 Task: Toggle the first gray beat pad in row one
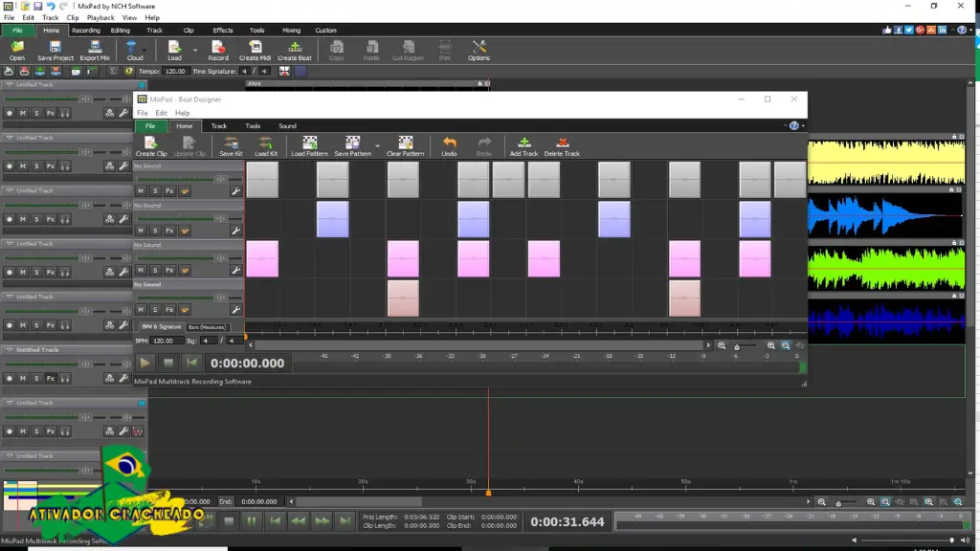coord(262,179)
